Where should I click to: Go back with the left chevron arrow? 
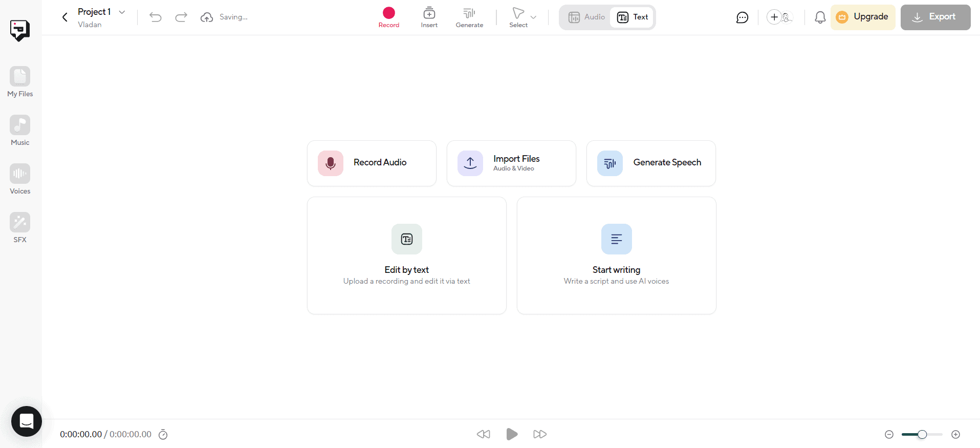65,17
